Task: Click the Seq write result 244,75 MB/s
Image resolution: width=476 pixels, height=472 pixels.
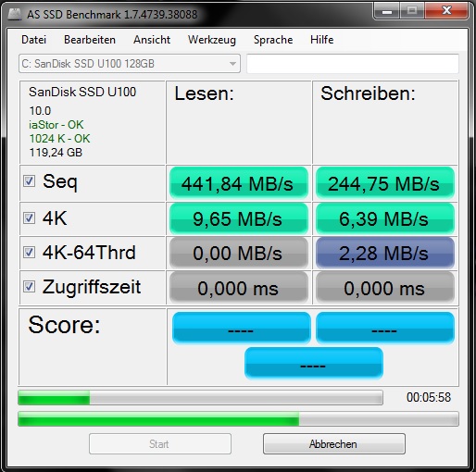Action: tap(384, 183)
